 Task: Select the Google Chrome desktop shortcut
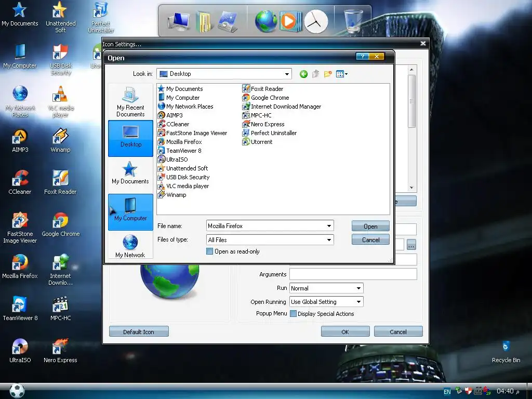click(x=60, y=224)
